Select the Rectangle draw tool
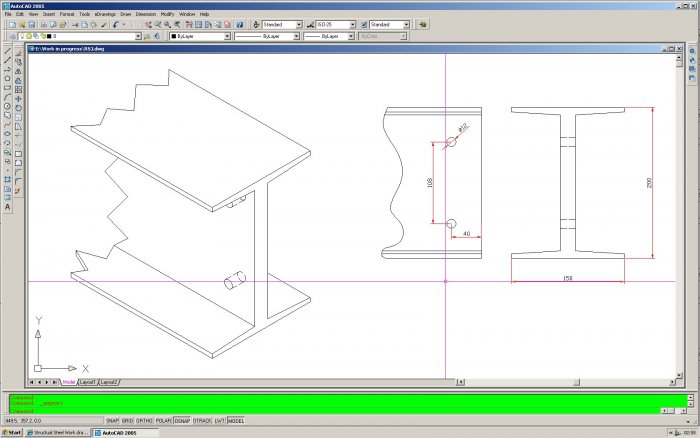This screenshot has width=700, height=438. click(x=8, y=88)
